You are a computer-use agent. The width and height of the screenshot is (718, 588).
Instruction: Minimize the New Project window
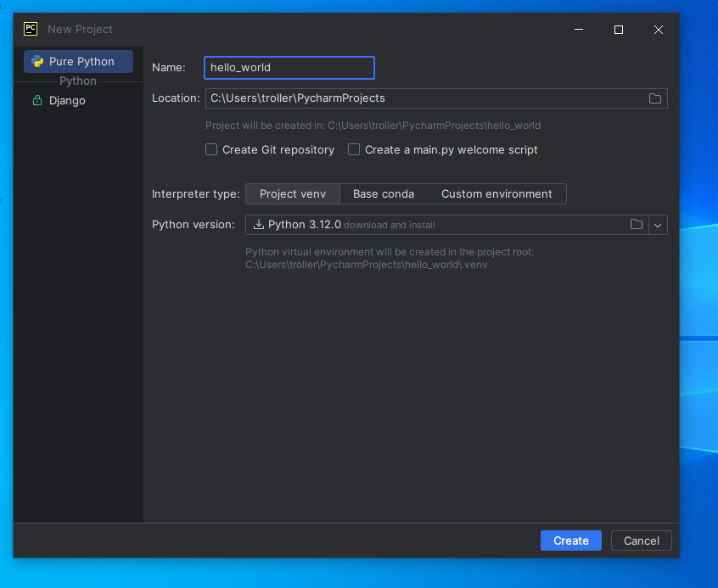579,30
